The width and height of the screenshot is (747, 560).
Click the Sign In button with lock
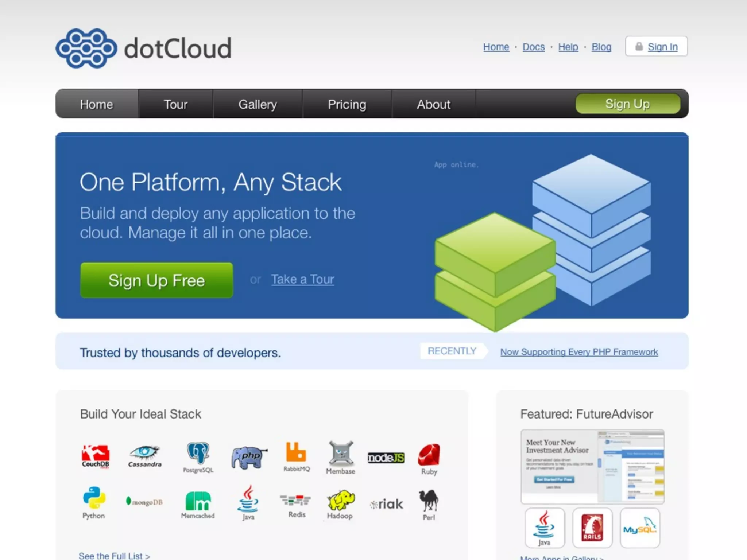pos(657,47)
